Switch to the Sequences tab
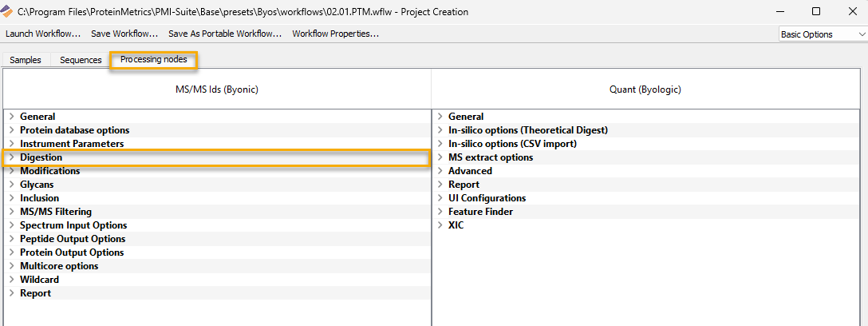This screenshot has height=326, width=868. pos(81,60)
